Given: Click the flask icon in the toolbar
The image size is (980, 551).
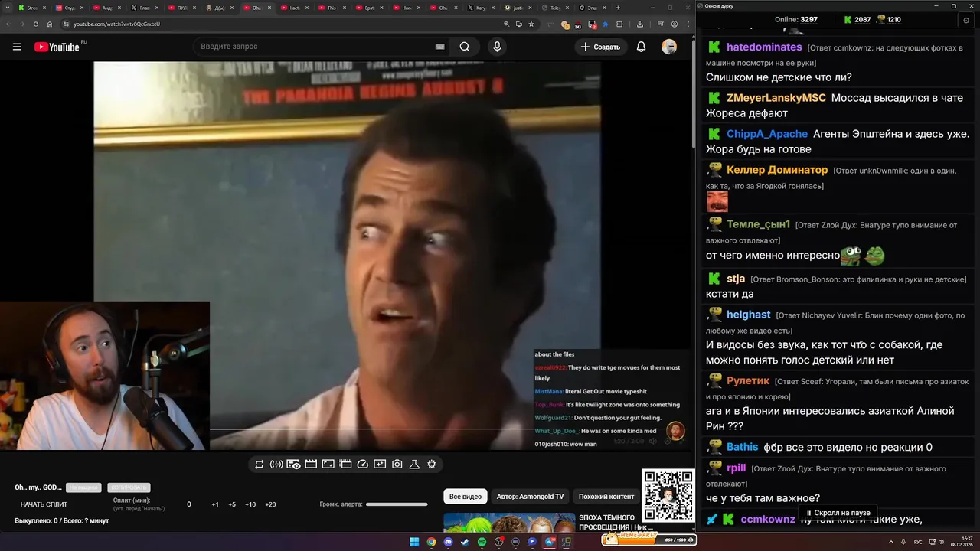Looking at the screenshot, I should [x=414, y=465].
